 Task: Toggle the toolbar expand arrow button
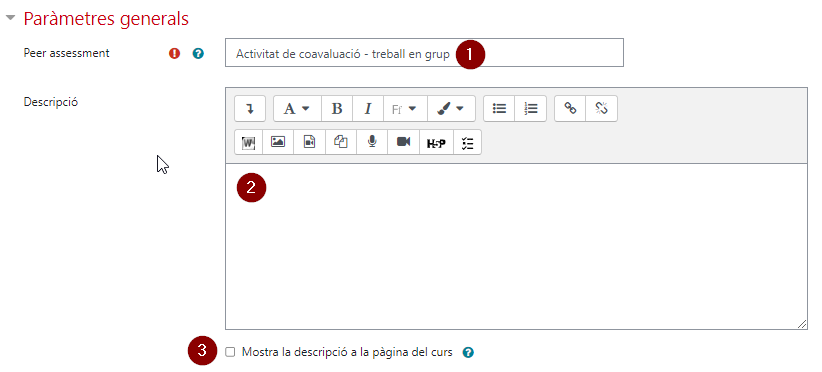(x=250, y=108)
